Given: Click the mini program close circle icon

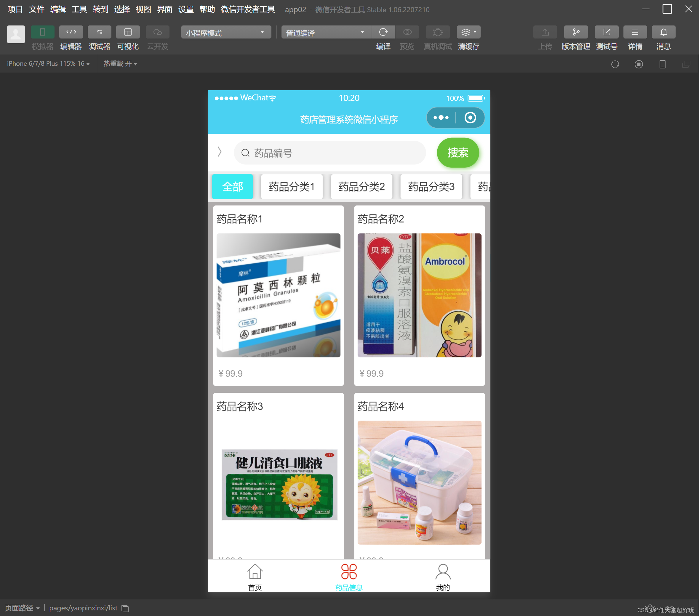Looking at the screenshot, I should click(470, 118).
